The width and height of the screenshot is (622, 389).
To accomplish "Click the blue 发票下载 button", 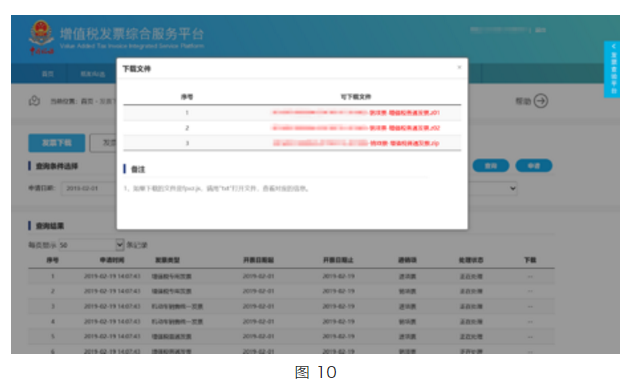I will pyautogui.click(x=57, y=143).
